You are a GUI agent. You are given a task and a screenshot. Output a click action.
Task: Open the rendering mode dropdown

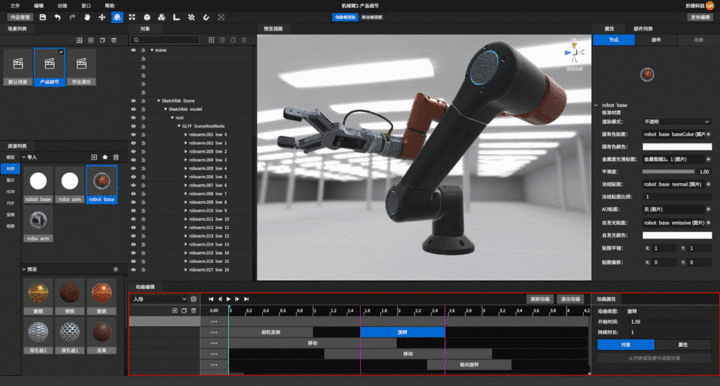click(677, 122)
